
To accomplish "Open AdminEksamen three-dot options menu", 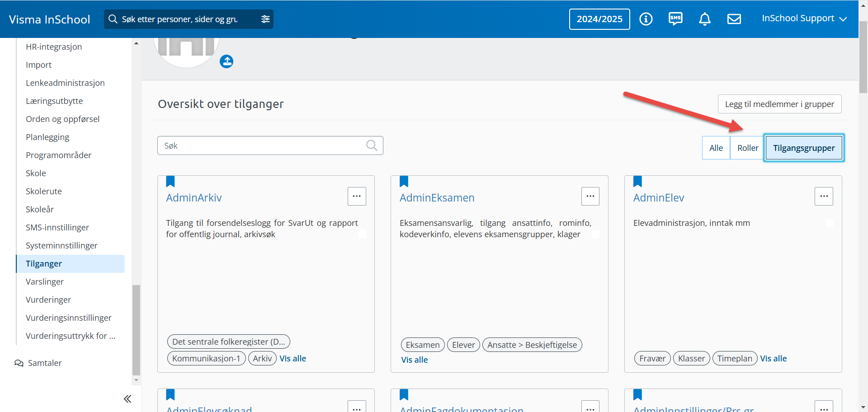I will 590,197.
